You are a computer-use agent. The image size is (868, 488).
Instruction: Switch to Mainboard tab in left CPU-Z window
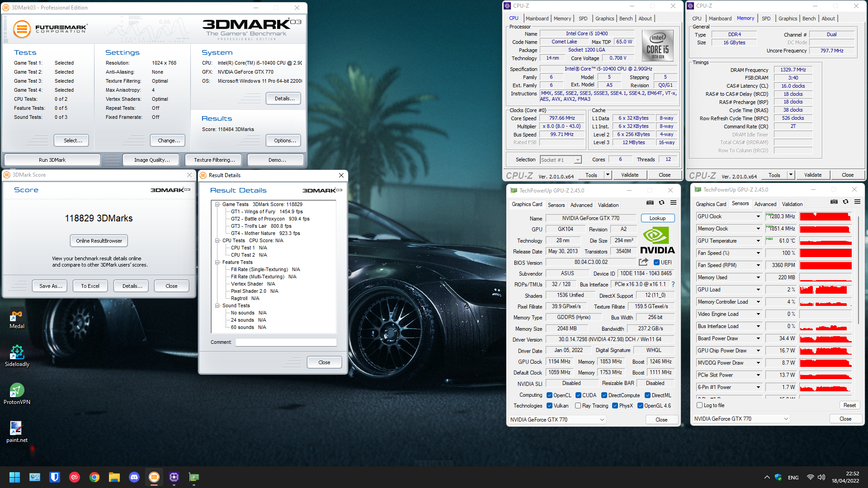537,19
